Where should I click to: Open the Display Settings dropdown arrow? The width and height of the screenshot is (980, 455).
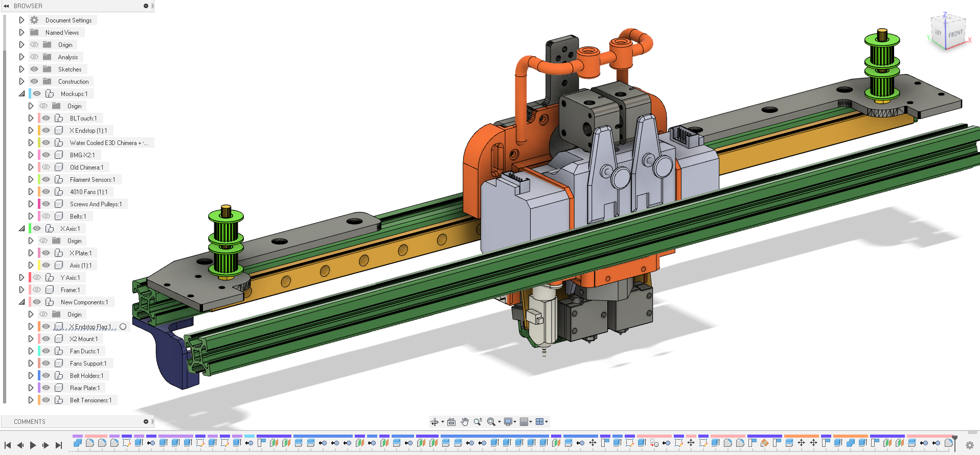515,422
